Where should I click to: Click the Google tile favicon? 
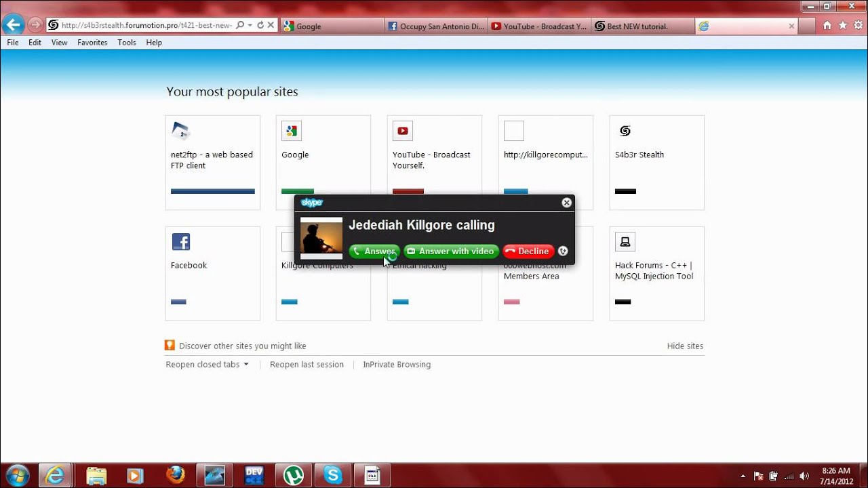[x=292, y=131]
